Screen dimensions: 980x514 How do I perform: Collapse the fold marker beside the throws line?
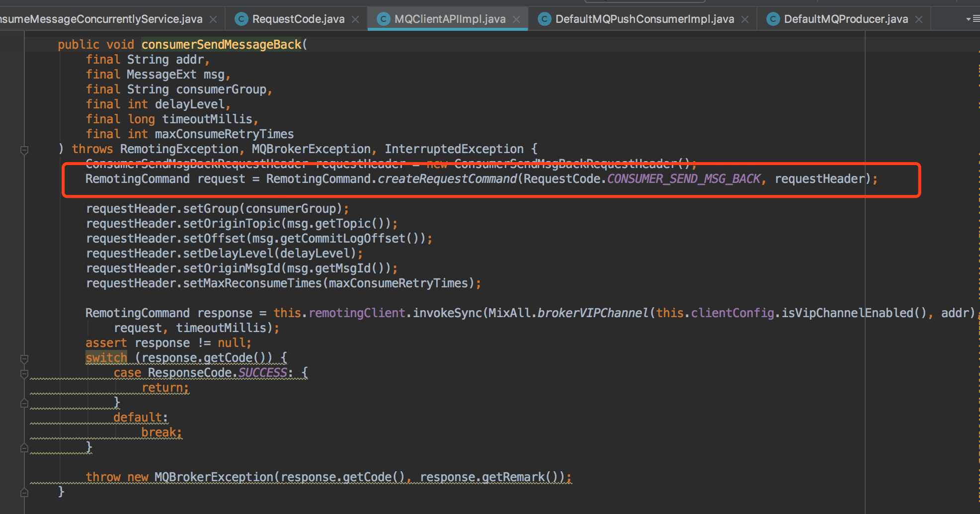pyautogui.click(x=24, y=150)
